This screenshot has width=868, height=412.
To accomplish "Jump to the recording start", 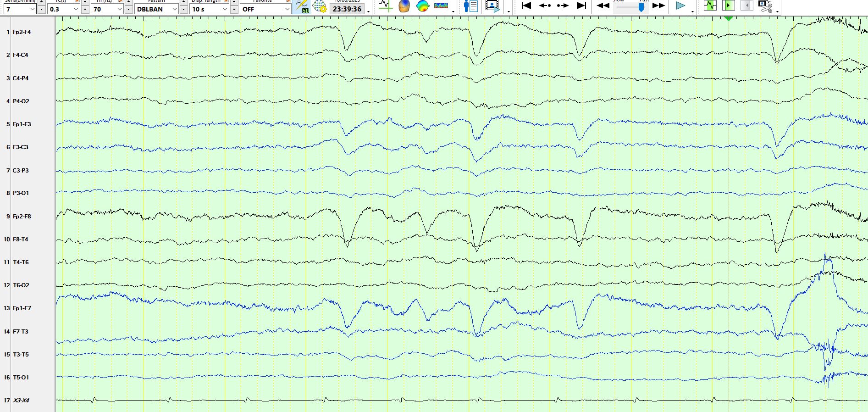I will coord(526,6).
